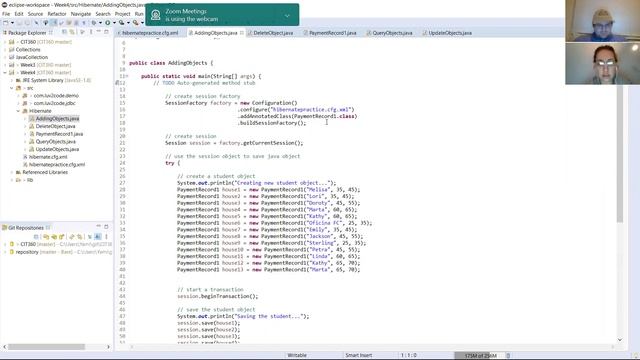Collapse the Hibernate package node
Screen dimensions: 640x360
pyautogui.click(x=18, y=111)
